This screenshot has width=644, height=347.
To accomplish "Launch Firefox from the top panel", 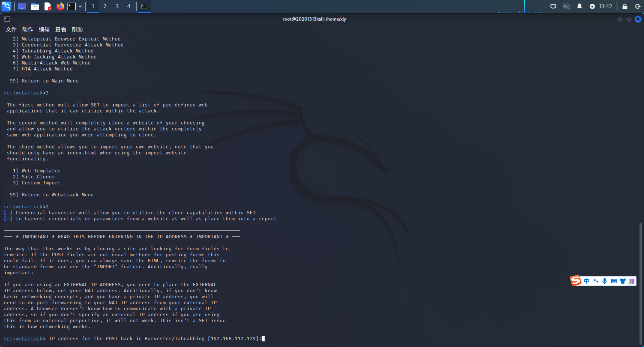I will point(60,6).
